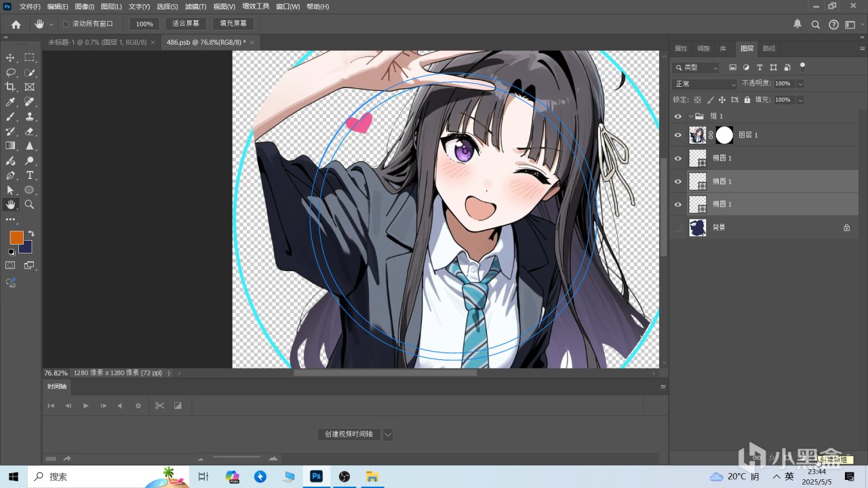This screenshot has width=868, height=488.
Task: Open the dark blue background color swatch
Action: pyautogui.click(x=28, y=249)
